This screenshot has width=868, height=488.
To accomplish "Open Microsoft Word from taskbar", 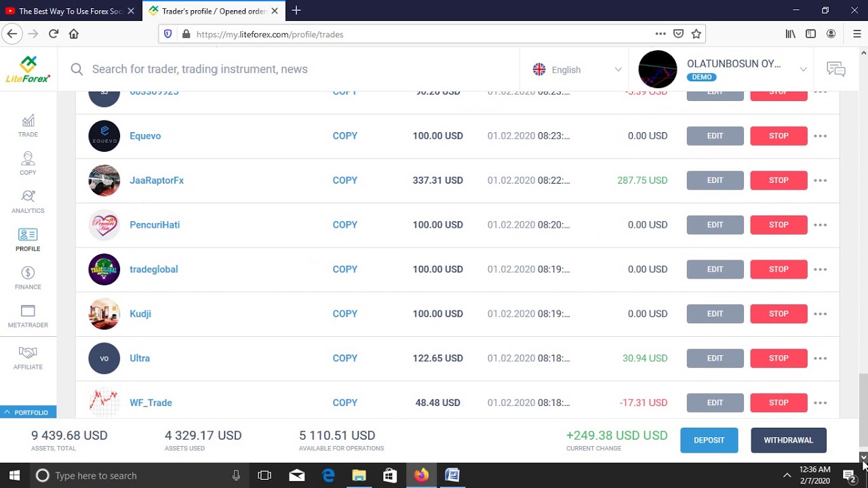I will click(452, 476).
